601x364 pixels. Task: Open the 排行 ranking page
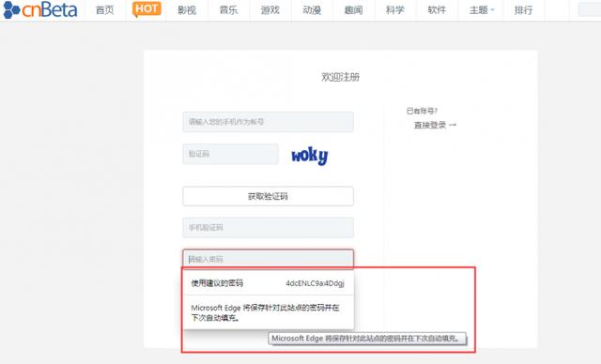(524, 10)
